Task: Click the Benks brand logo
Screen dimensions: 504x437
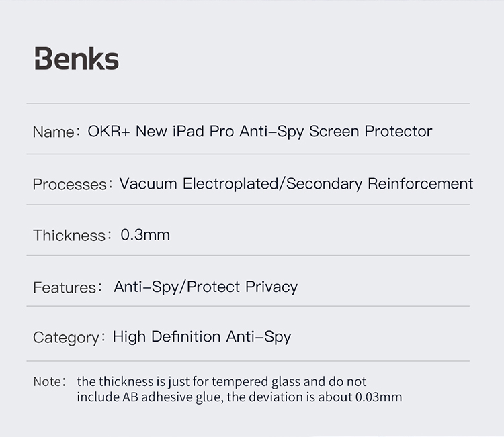Action: click(77, 58)
